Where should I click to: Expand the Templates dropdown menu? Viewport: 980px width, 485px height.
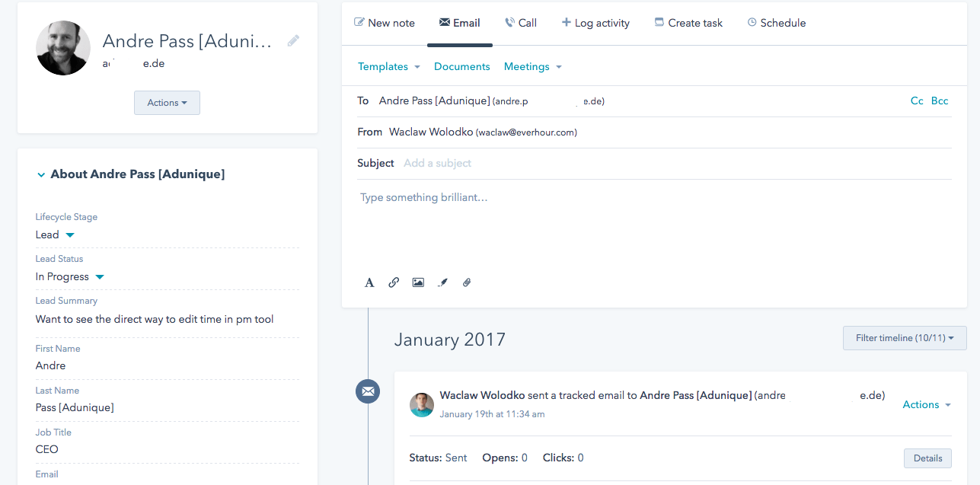click(x=388, y=67)
